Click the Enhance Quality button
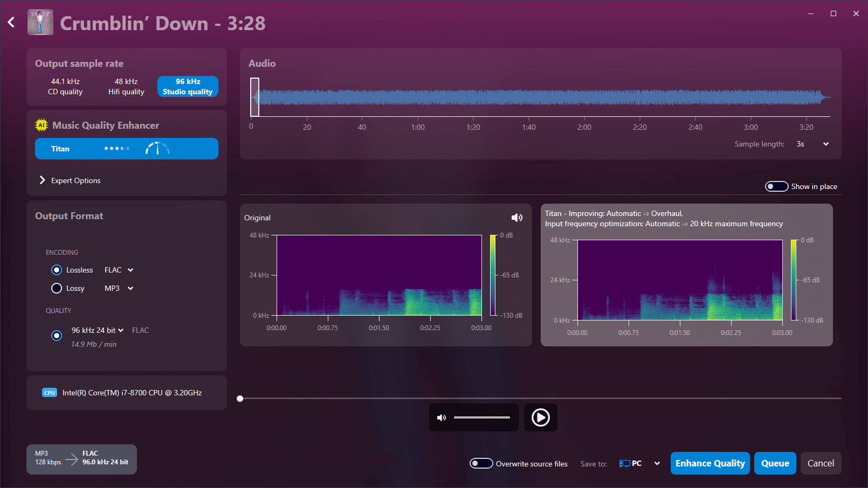The height and width of the screenshot is (488, 868). click(710, 463)
